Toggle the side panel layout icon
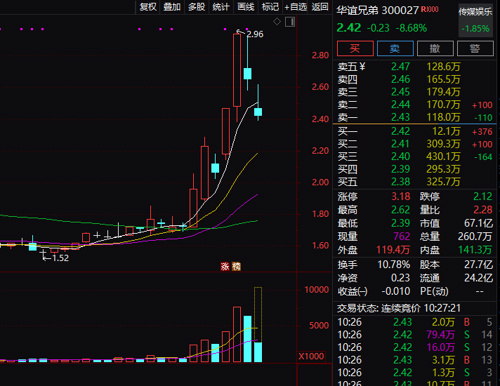 coord(290,22)
